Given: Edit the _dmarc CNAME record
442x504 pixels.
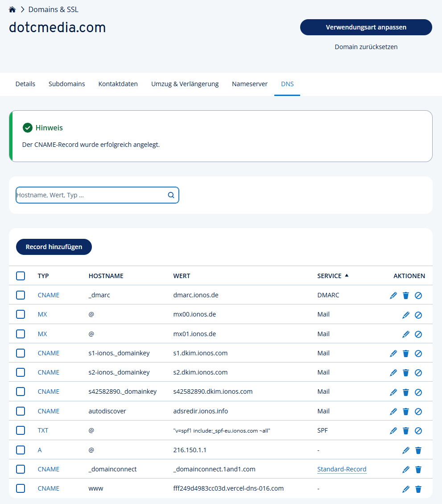Looking at the screenshot, I should pyautogui.click(x=393, y=295).
